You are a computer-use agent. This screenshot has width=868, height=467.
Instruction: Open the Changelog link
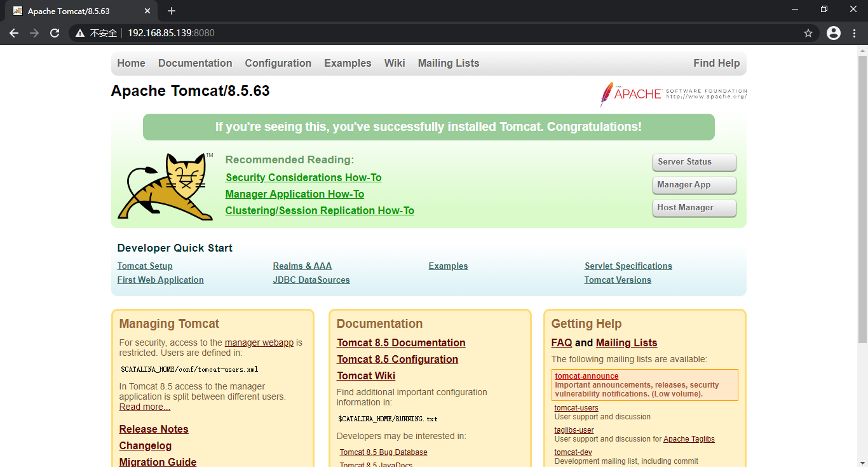click(x=146, y=446)
